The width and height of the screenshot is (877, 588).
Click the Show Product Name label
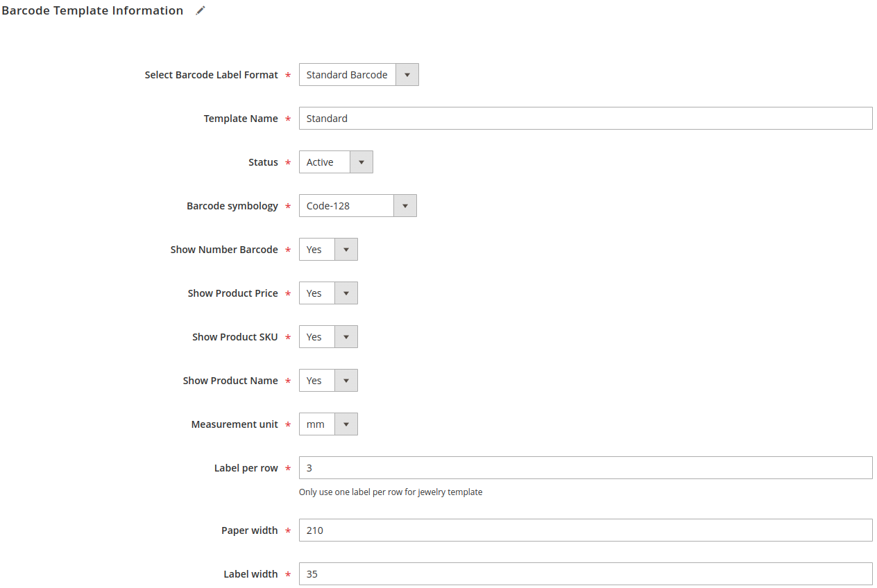[230, 381]
